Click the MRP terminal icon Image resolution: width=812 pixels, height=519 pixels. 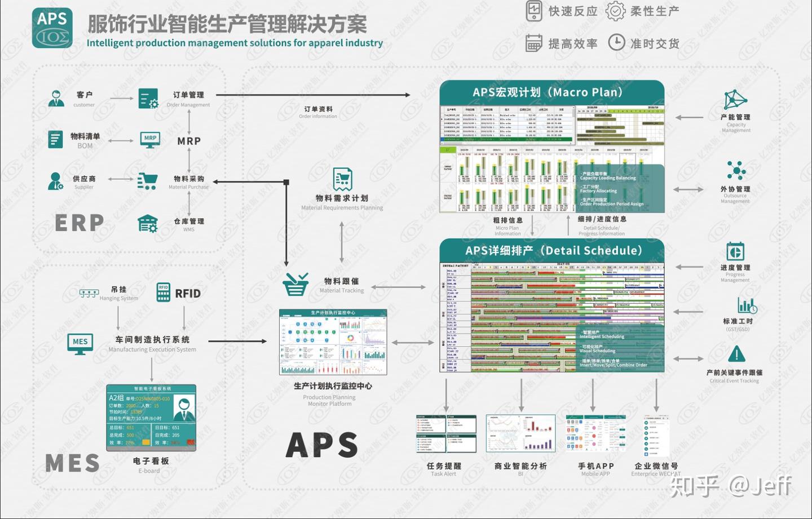point(149,139)
